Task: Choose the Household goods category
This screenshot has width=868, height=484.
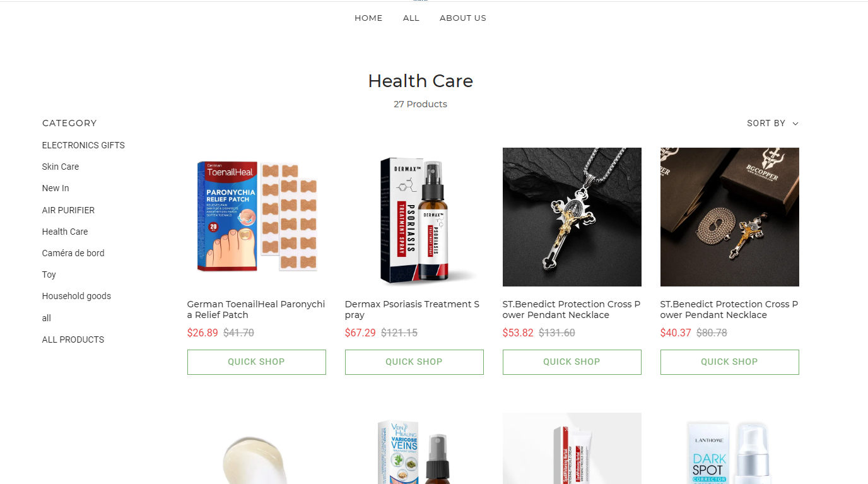Action: (x=76, y=296)
